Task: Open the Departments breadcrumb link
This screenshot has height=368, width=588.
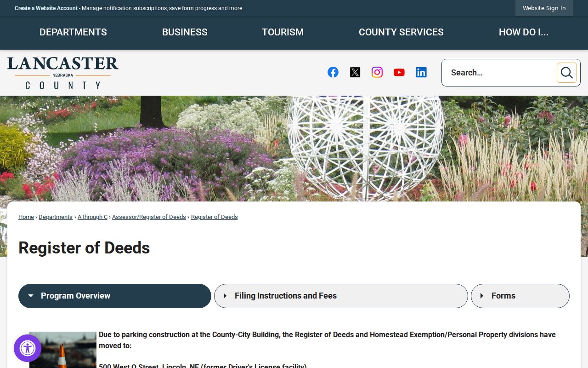Action: click(56, 217)
